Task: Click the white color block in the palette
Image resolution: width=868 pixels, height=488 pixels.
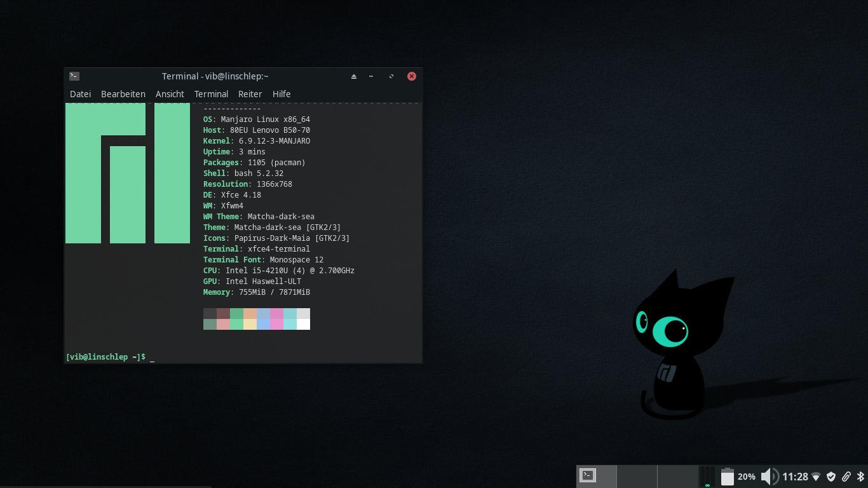Action: [303, 325]
